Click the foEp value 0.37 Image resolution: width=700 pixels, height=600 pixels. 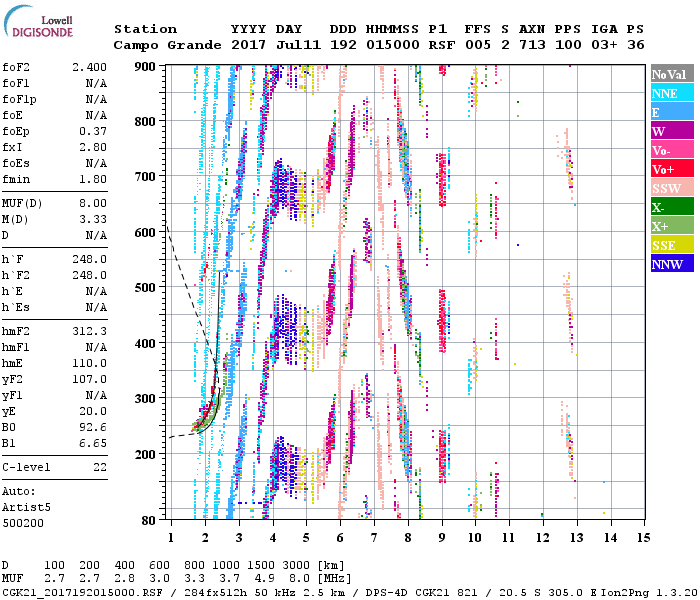(x=93, y=132)
